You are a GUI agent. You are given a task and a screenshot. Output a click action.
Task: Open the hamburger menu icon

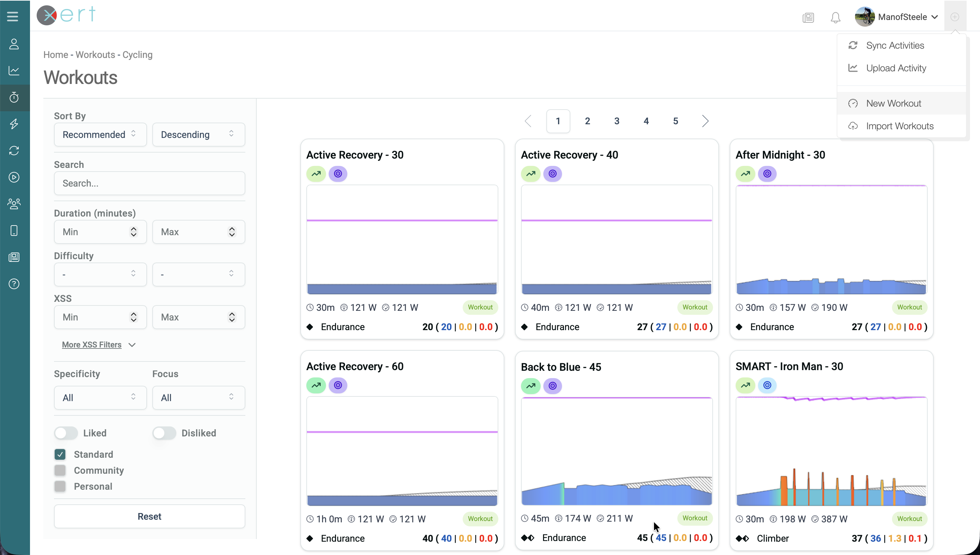click(13, 16)
